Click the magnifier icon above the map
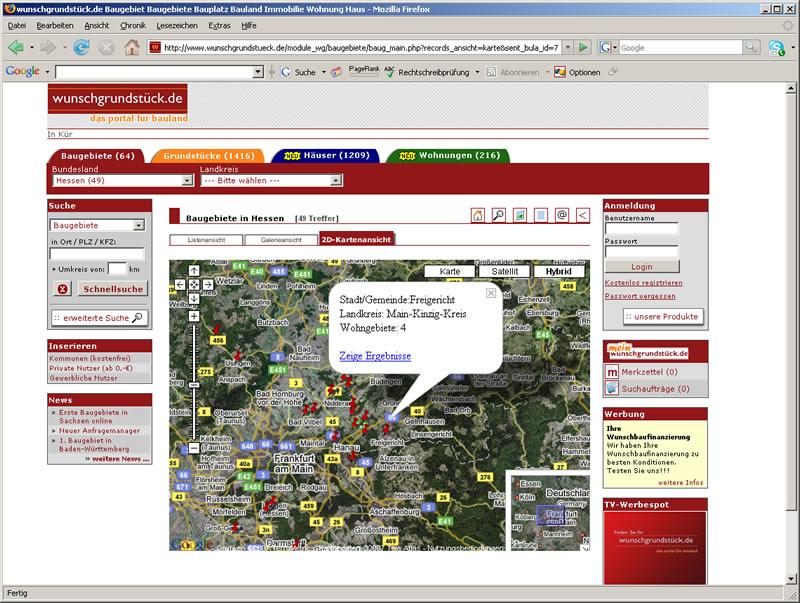Screen dimensions: 800x603 click(498, 215)
